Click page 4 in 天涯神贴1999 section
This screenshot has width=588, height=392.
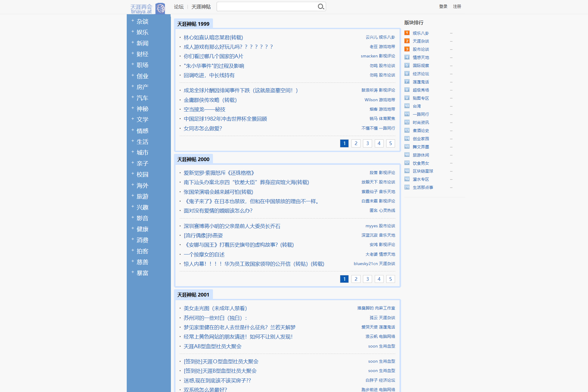379,143
